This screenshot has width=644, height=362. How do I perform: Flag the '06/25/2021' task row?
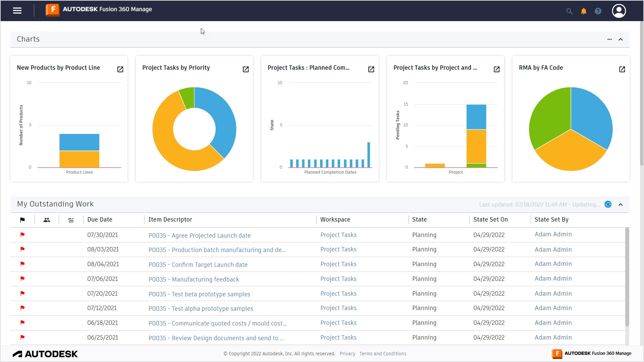click(x=22, y=338)
